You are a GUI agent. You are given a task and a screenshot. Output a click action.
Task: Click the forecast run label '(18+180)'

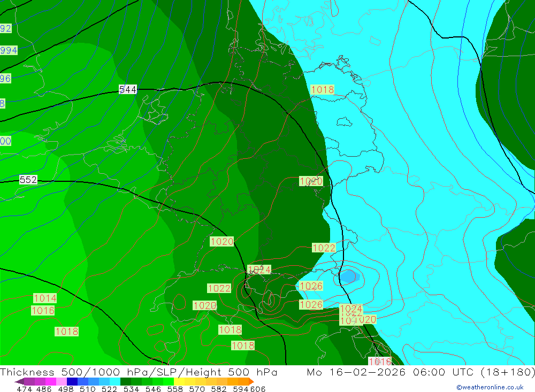coord(508,372)
